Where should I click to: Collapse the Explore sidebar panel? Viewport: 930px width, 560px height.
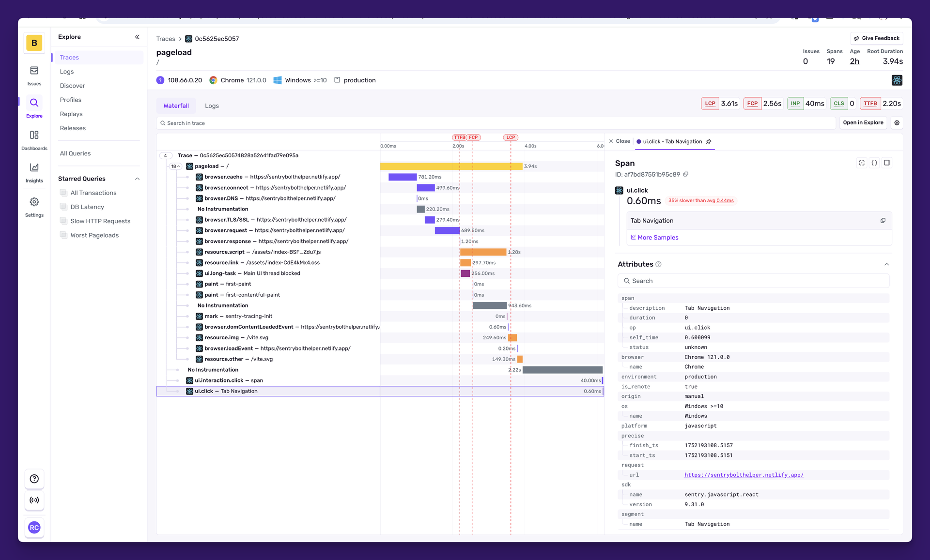click(137, 37)
